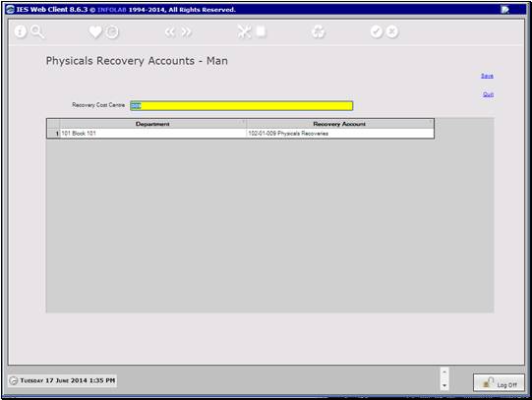Click the circled X cancel icon
The height and width of the screenshot is (400, 532).
coord(392,31)
